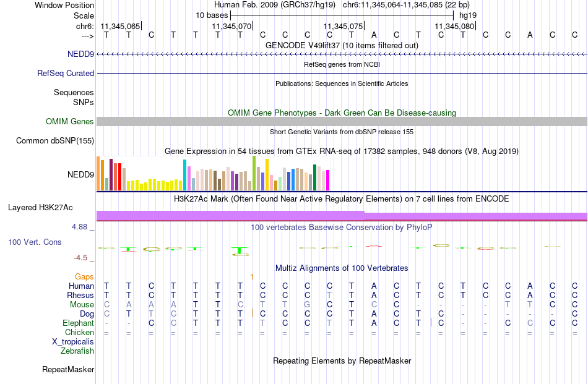Open the RepeatMasker track label

point(68,369)
